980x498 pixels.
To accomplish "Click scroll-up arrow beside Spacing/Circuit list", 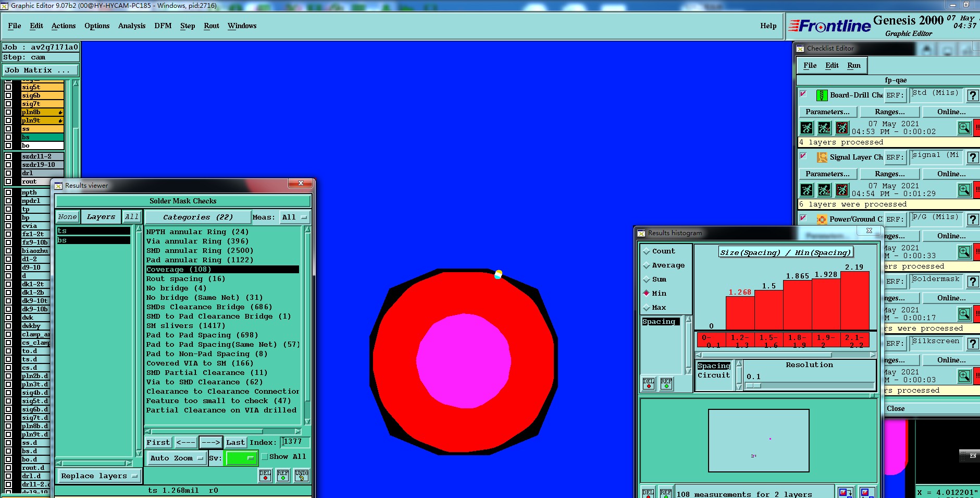I will coord(739,363).
